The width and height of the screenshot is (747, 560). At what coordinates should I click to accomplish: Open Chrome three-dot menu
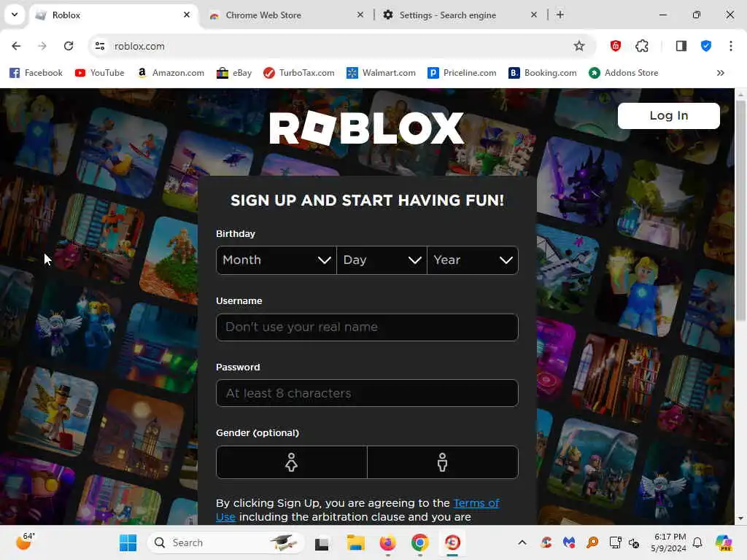731,46
